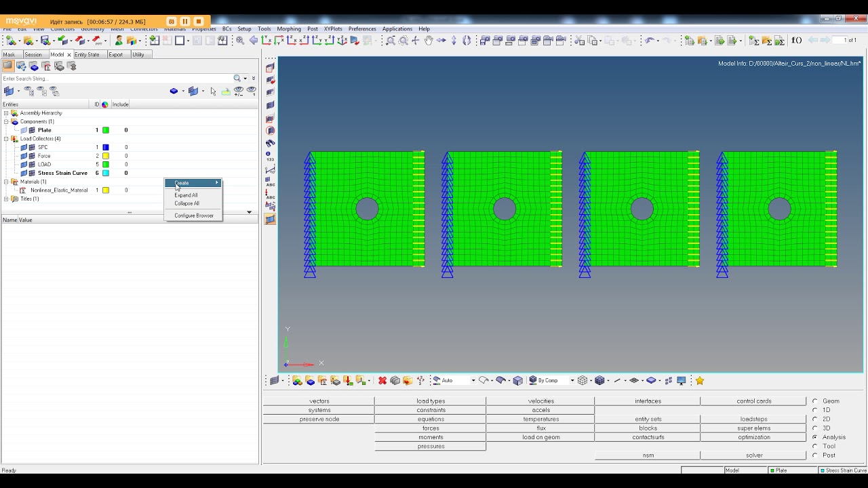Select Nonlinear_Elastic_Material in the tree
This screenshot has height=488, width=868.
[x=59, y=190]
